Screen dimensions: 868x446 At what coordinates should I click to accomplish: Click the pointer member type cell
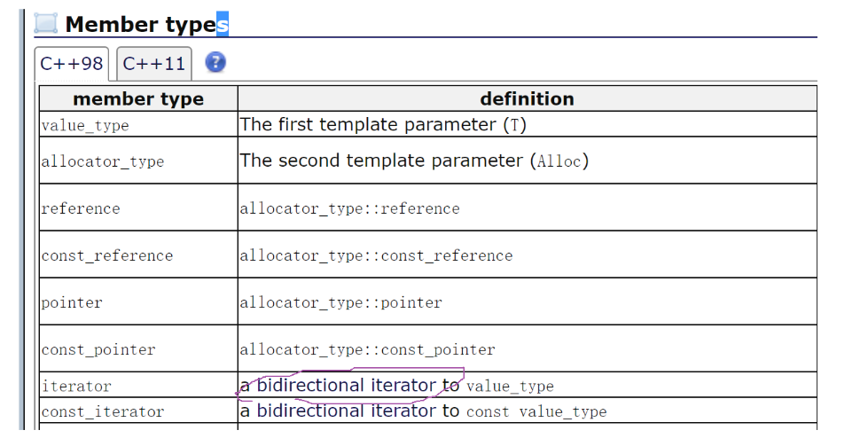[x=72, y=302]
